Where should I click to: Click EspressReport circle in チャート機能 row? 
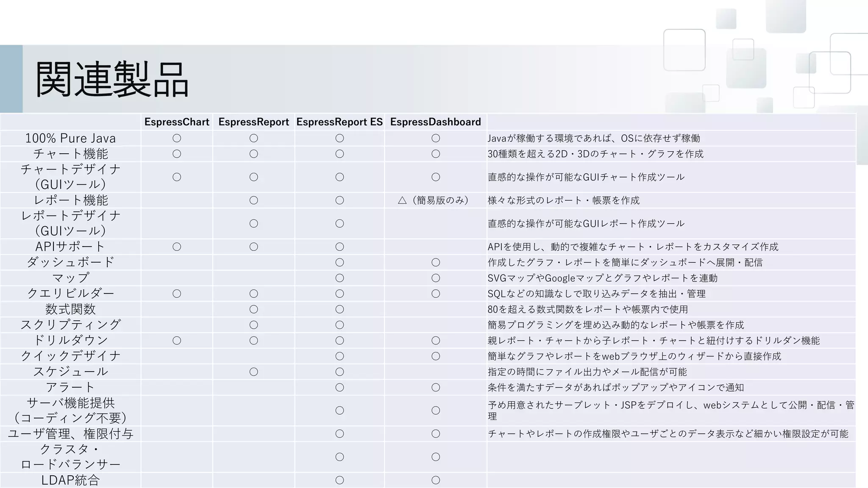coord(253,154)
